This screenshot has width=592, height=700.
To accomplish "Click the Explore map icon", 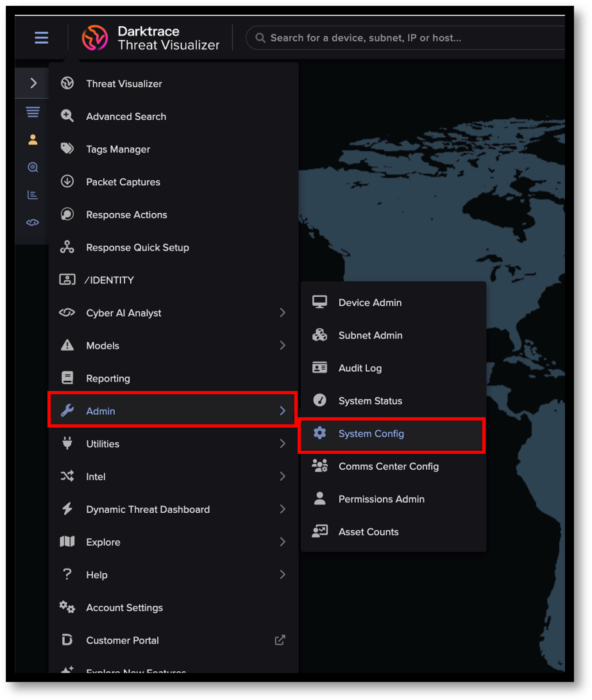I will click(67, 542).
